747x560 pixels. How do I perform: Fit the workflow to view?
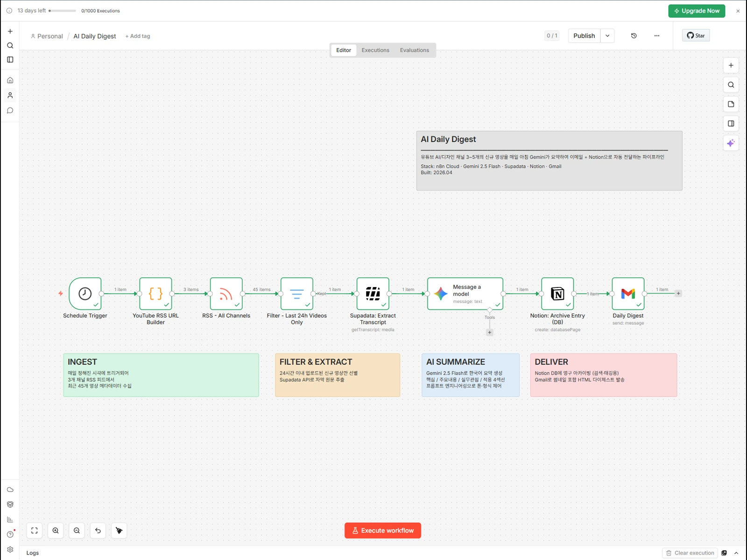tap(35, 531)
